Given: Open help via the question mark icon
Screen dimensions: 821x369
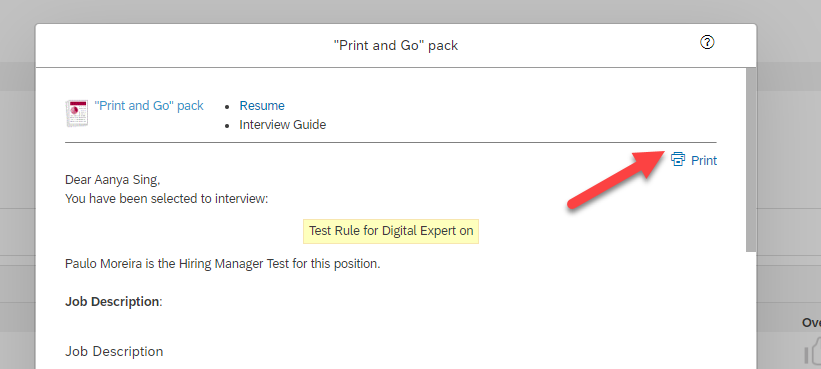Looking at the screenshot, I should click(x=707, y=42).
